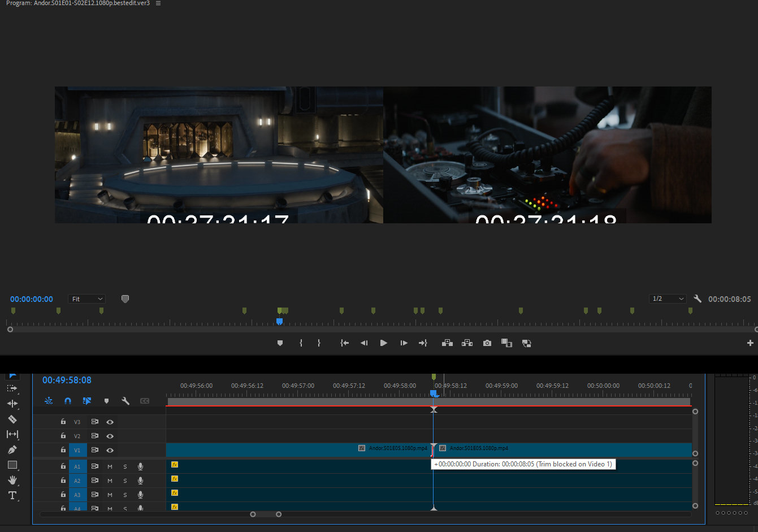Image resolution: width=758 pixels, height=532 pixels.
Task: Click the Lift button
Action: (447, 343)
